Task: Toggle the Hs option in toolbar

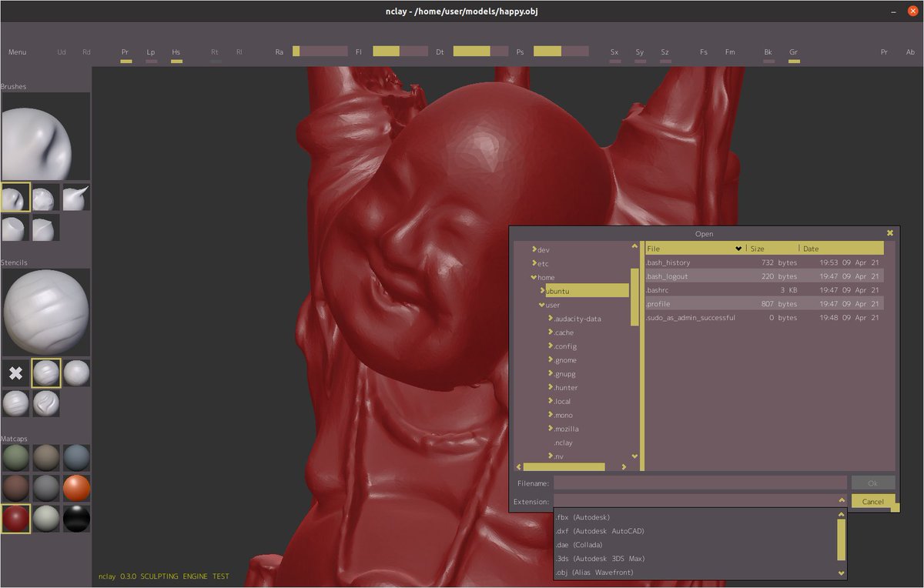Action: tap(176, 55)
